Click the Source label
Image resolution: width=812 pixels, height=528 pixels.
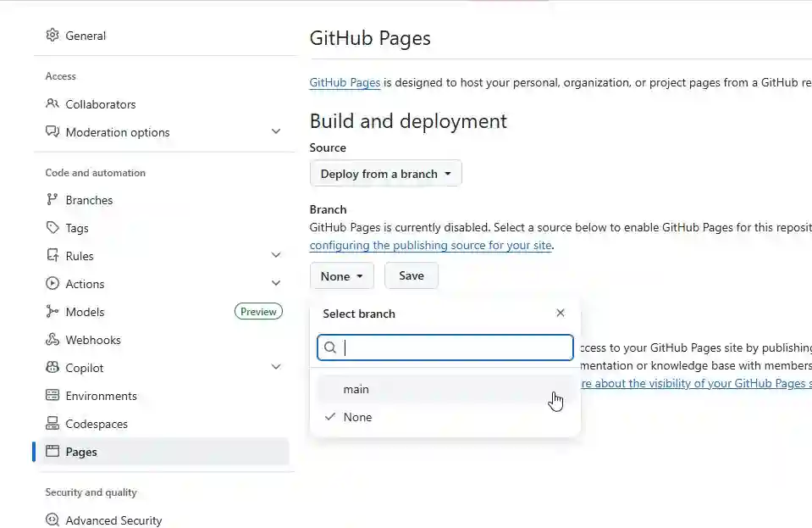click(328, 147)
